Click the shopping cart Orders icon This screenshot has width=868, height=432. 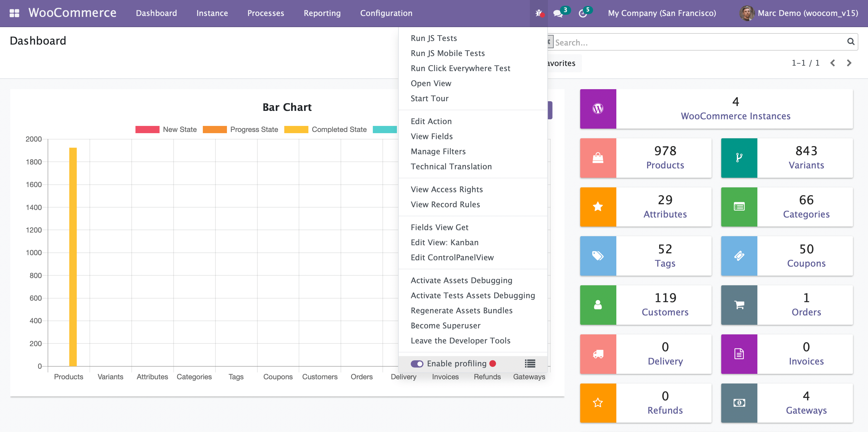pyautogui.click(x=739, y=305)
